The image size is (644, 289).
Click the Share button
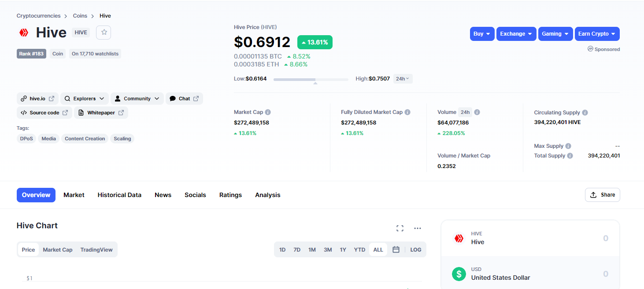(602, 195)
